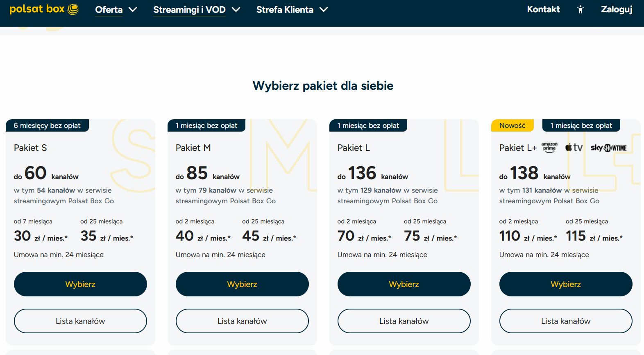Click 'w tym 129 kanałów' description text
Screen dimensions: 644x355
388,196
